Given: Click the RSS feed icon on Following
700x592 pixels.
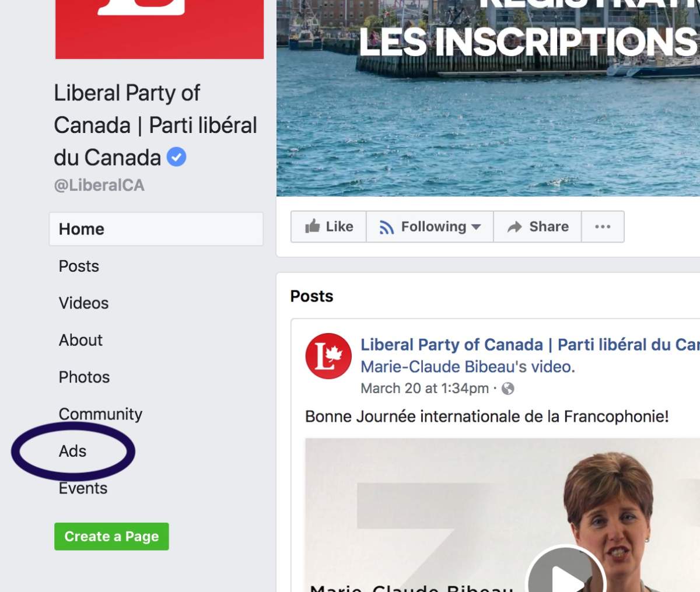Looking at the screenshot, I should point(387,226).
